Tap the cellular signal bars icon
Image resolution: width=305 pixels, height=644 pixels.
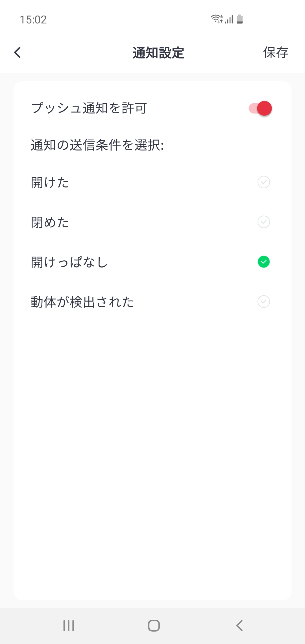(229, 19)
